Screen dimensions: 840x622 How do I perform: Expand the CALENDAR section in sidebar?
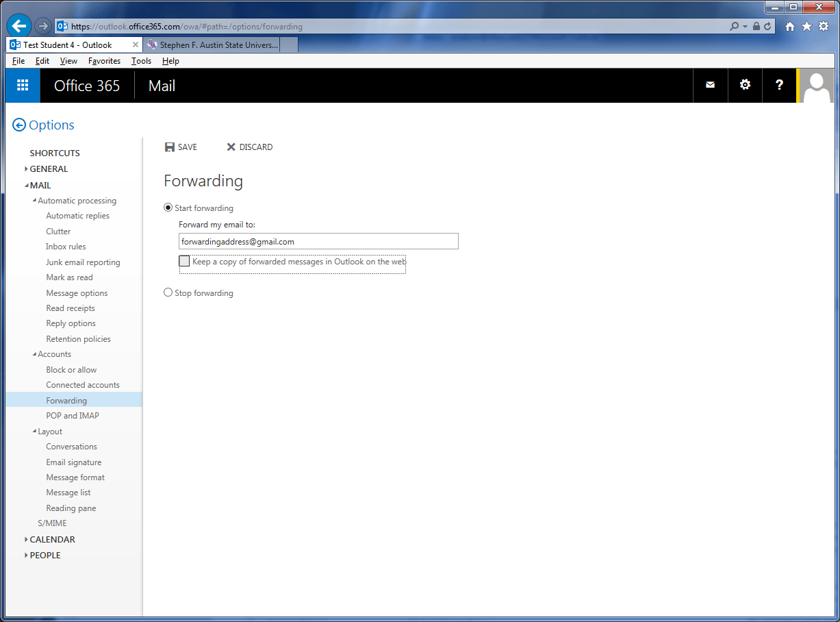tap(26, 540)
